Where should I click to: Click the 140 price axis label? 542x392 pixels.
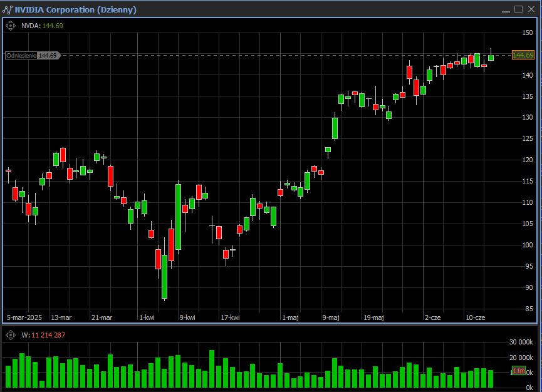point(528,75)
